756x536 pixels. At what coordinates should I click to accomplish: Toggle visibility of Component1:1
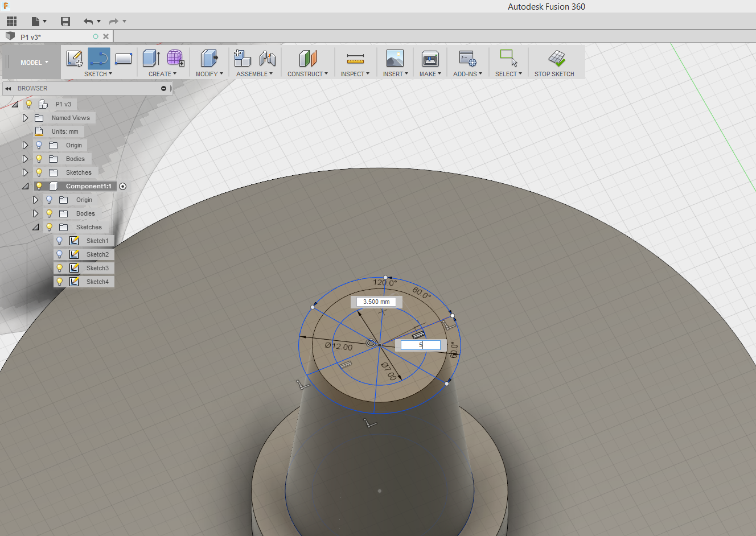pyautogui.click(x=39, y=186)
